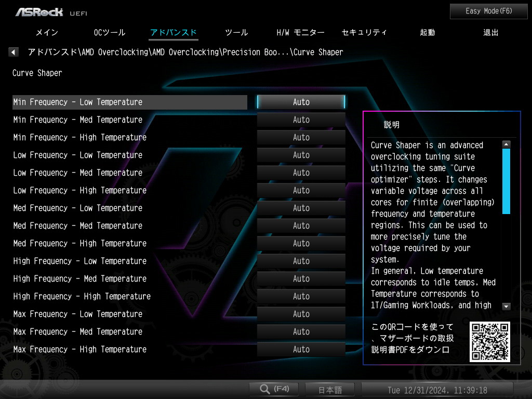Open the セキュリティ tab
This screenshot has width=532, height=399.
[x=364, y=33]
